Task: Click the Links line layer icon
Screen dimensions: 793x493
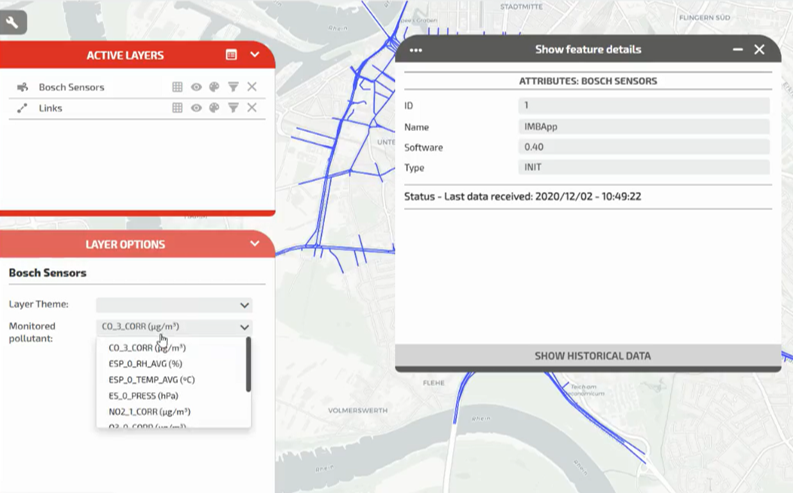Action: pos(22,108)
